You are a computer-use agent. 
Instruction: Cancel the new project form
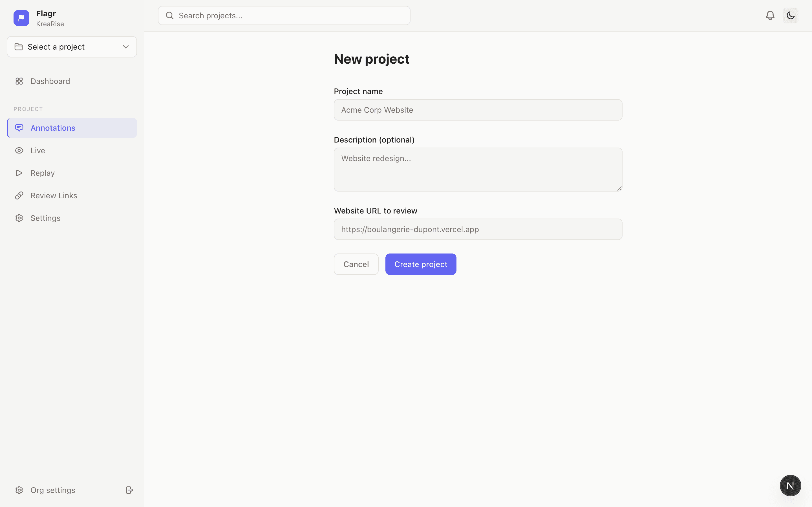[x=356, y=264]
